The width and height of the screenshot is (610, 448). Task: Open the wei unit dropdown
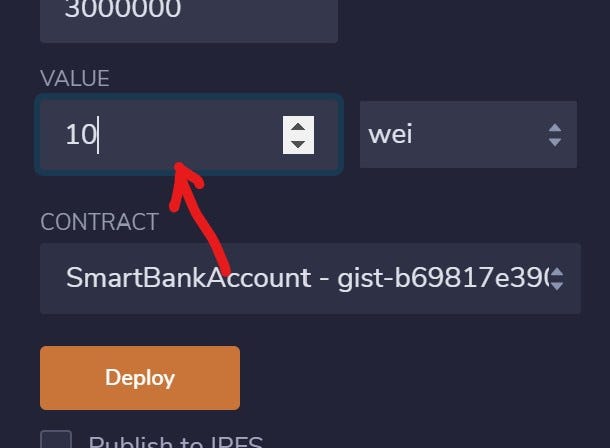coord(468,135)
